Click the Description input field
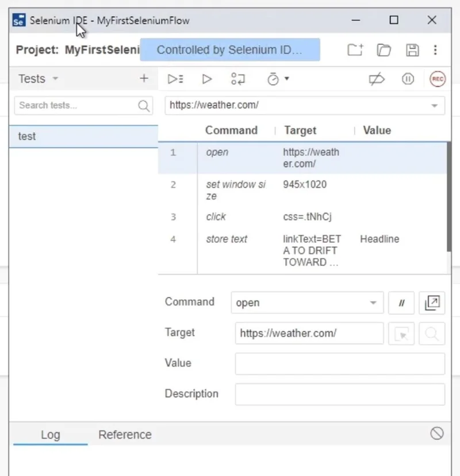Screen dimensions: 460x476 [340, 394]
